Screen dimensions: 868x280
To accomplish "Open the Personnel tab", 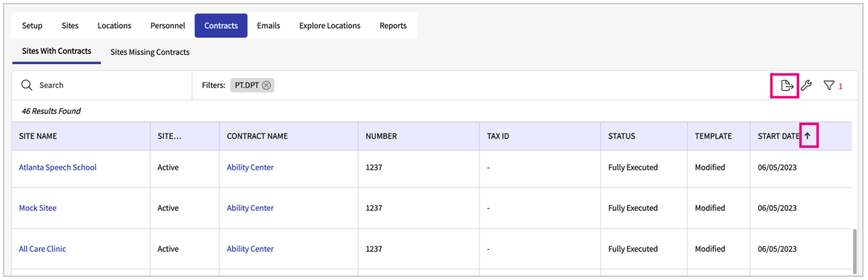I will (168, 26).
